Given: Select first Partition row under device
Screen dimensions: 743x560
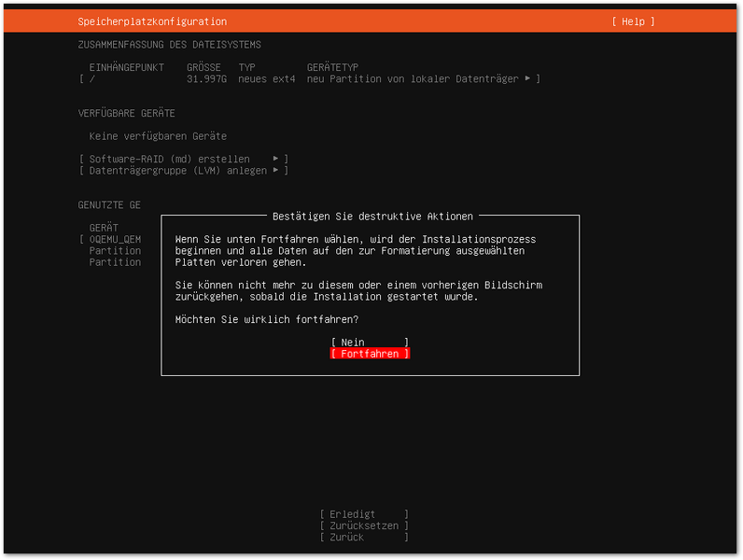Looking at the screenshot, I should click(115, 251).
